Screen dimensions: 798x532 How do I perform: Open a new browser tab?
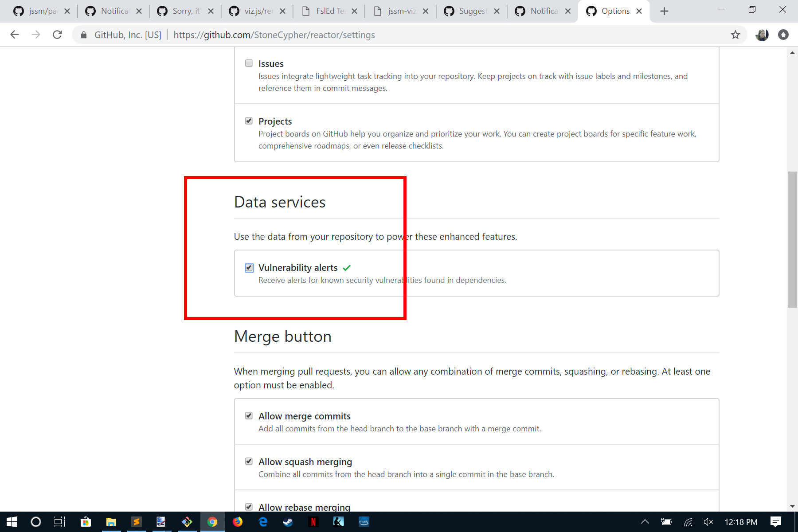(x=664, y=11)
